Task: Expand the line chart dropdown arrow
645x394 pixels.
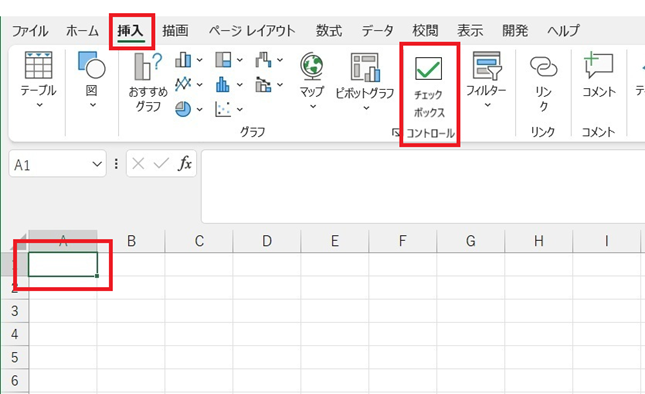Action: (x=200, y=85)
